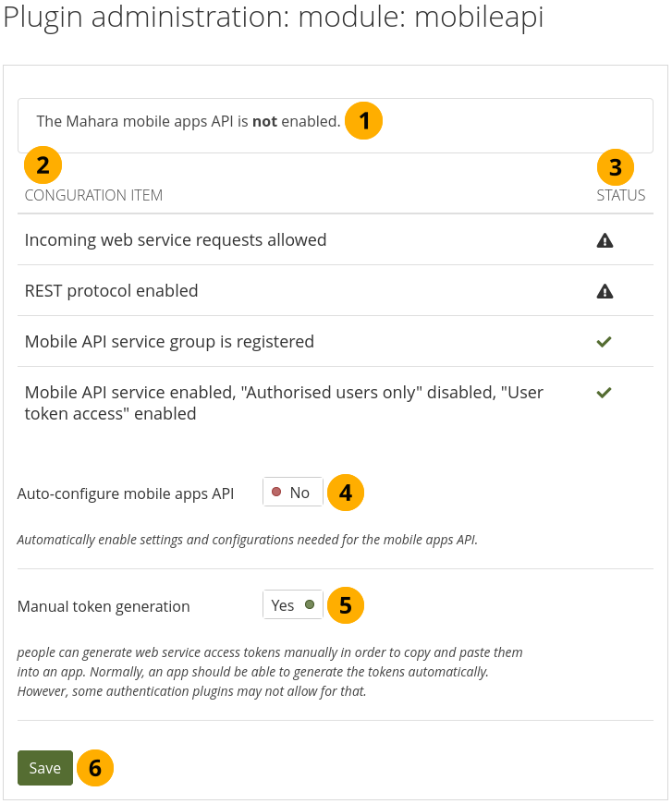The width and height of the screenshot is (672, 804).
Task: Click the Configuration Item column header
Action: pyautogui.click(x=93, y=195)
